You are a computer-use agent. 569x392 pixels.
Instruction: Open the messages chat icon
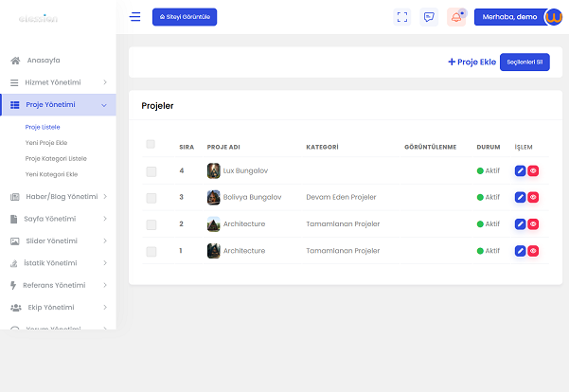pyautogui.click(x=429, y=17)
